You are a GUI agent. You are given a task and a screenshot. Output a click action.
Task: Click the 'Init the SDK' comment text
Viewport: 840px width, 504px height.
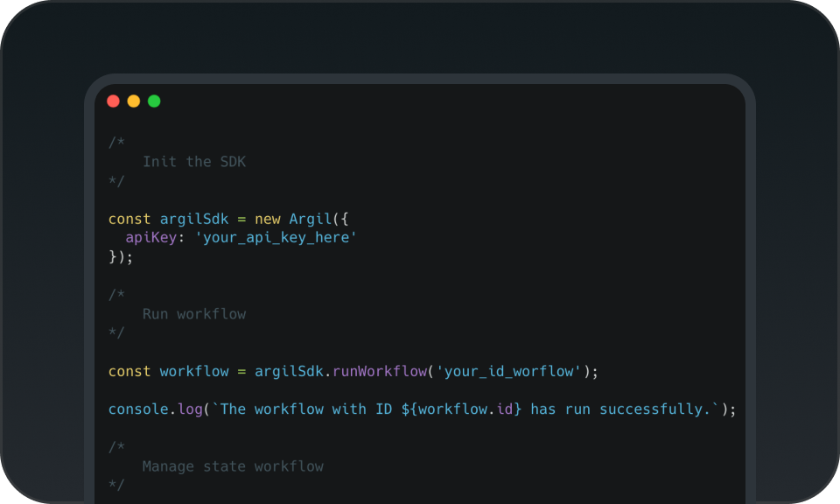coord(194,162)
